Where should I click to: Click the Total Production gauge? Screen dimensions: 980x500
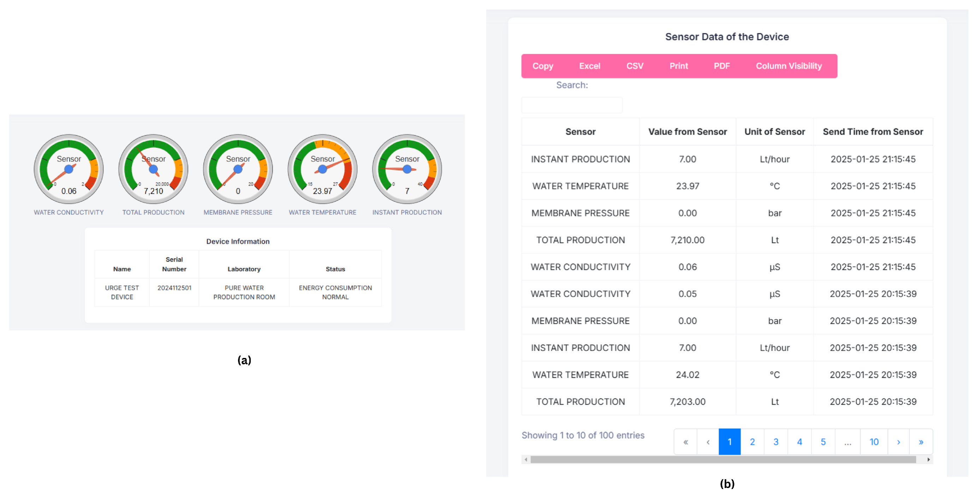click(x=153, y=169)
